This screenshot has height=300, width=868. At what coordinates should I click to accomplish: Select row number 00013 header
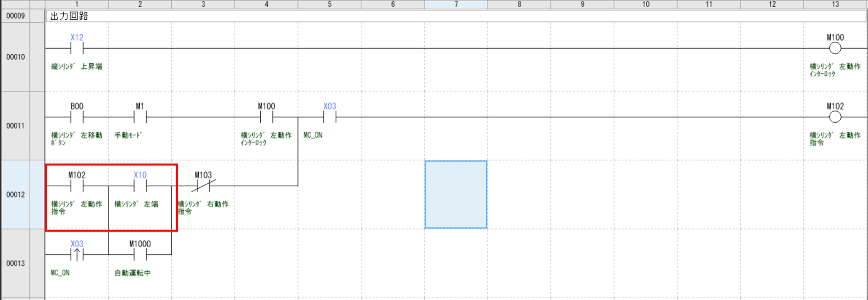(16, 263)
